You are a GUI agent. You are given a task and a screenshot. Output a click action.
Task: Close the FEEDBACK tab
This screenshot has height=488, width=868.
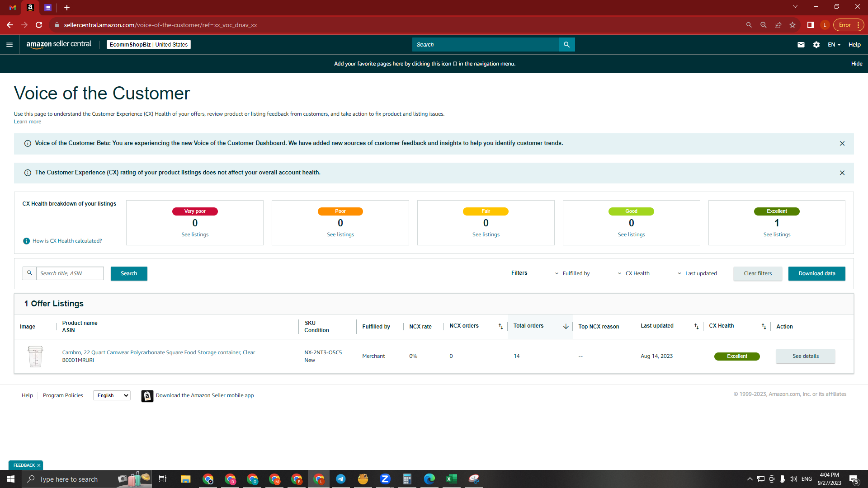coord(39,465)
